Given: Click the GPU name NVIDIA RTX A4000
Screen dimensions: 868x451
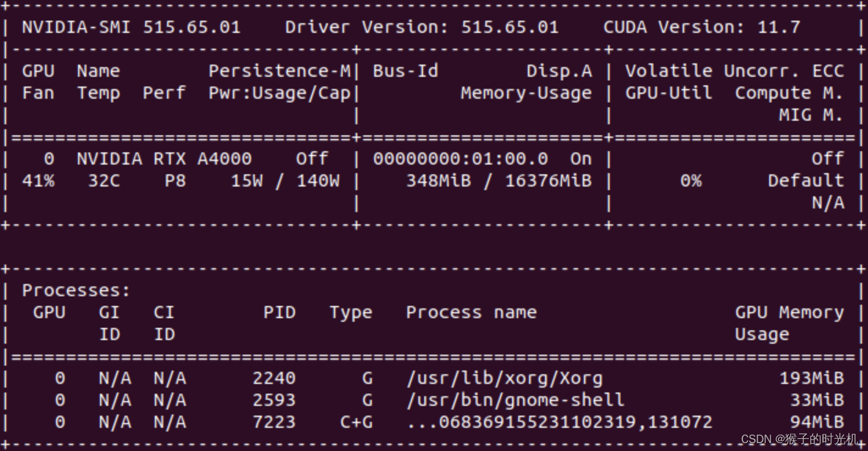Looking at the screenshot, I should tap(162, 158).
